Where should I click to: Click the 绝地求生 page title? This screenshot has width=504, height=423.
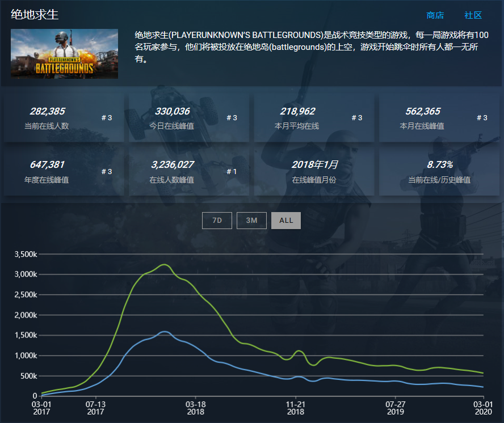click(x=35, y=14)
